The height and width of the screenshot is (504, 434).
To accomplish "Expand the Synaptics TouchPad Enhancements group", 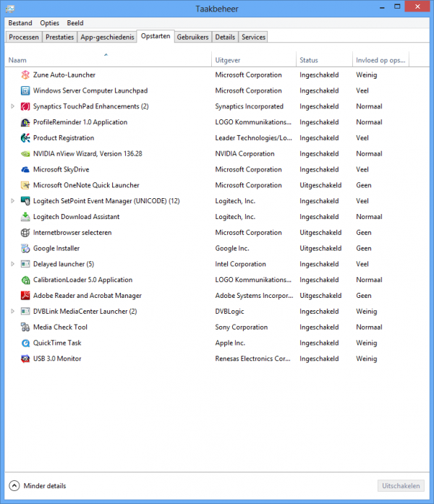I will click(12, 106).
